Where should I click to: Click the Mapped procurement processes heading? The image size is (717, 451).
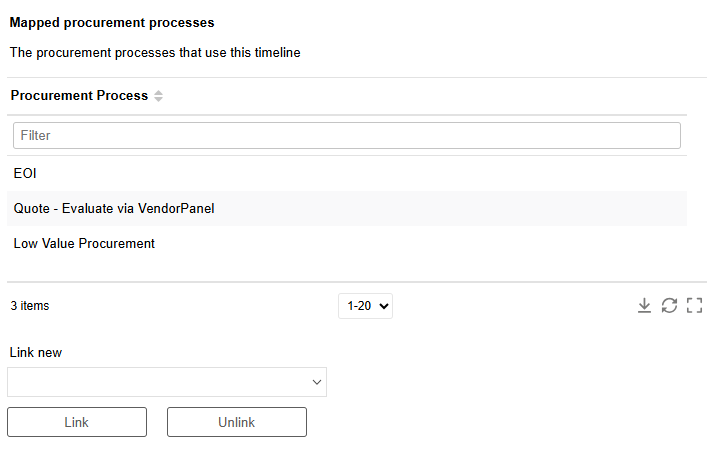(x=112, y=23)
